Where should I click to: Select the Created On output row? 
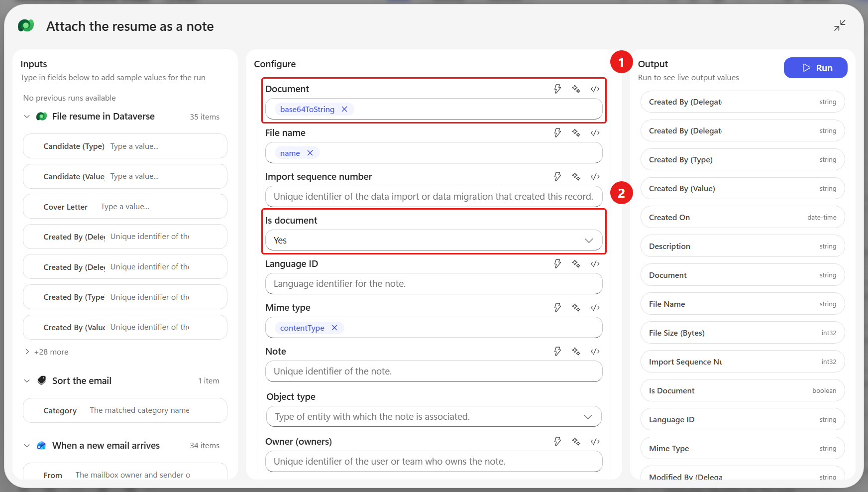pos(743,217)
